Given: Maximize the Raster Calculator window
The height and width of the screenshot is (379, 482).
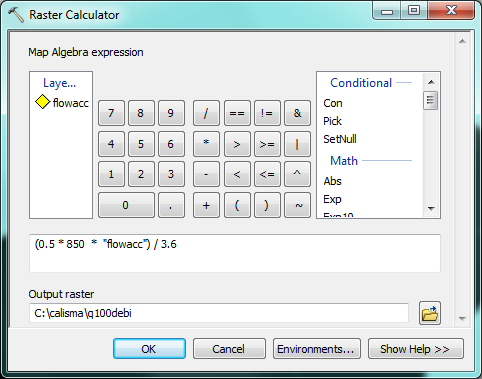Looking at the screenshot, I should pos(414,11).
